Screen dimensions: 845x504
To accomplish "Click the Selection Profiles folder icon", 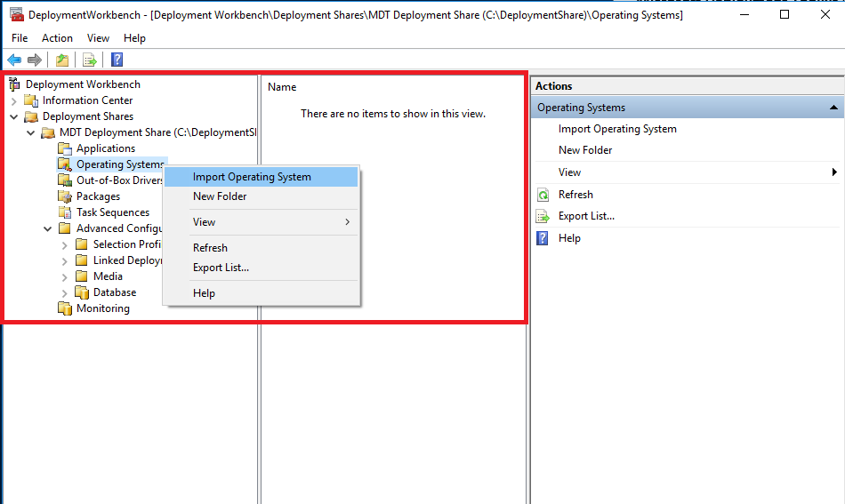I will (81, 244).
